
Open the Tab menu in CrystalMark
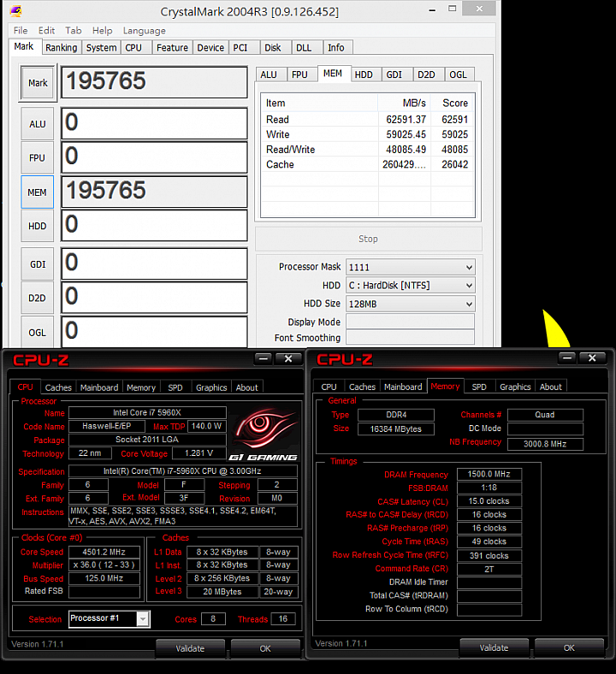point(73,31)
